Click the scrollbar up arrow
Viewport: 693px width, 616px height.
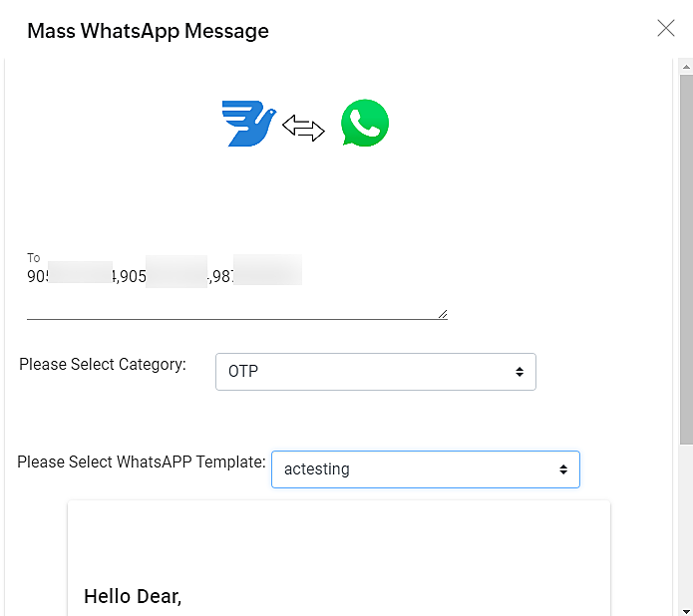point(686,67)
